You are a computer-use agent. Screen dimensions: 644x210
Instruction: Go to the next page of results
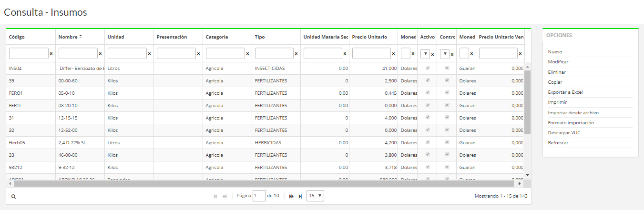tap(291, 196)
